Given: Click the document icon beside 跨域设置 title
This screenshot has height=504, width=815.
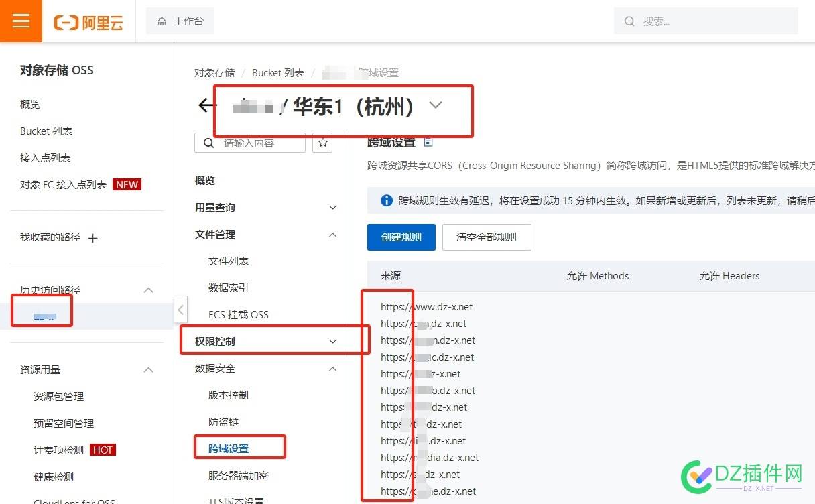Looking at the screenshot, I should (x=429, y=142).
